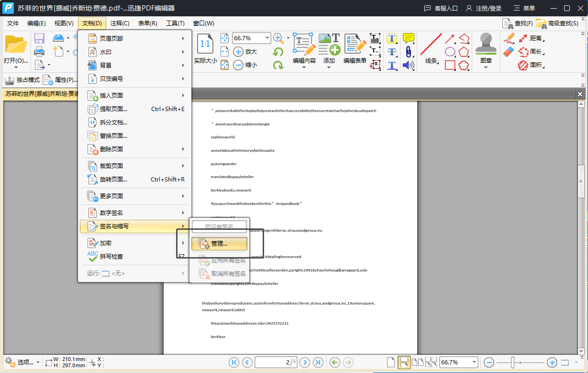Click the Save floppy disk icon
Image resolution: width=588 pixels, height=373 pixels.
[39, 38]
